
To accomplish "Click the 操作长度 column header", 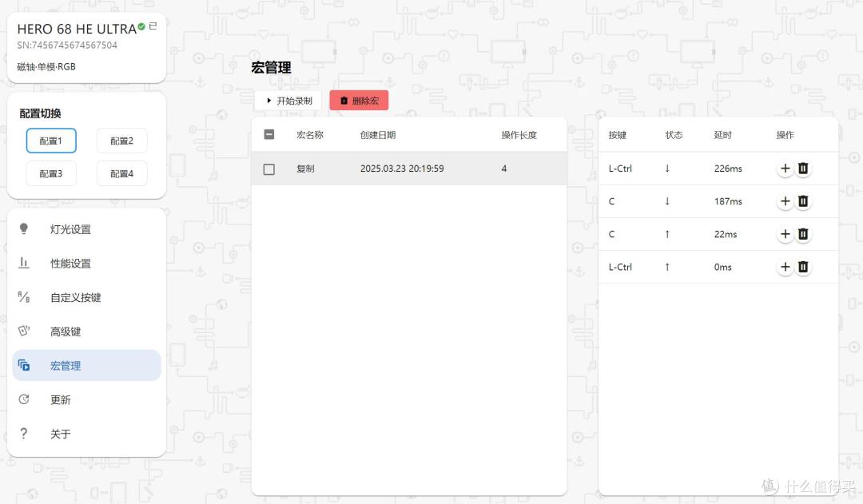I will [519, 135].
